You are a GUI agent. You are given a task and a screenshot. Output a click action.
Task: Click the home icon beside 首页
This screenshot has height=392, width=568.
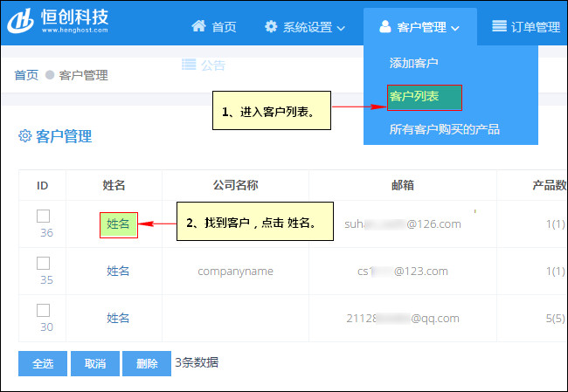click(199, 26)
